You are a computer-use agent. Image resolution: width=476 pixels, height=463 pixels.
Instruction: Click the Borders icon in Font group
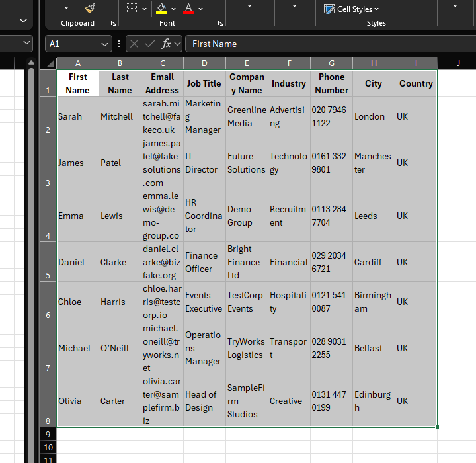pyautogui.click(x=132, y=9)
